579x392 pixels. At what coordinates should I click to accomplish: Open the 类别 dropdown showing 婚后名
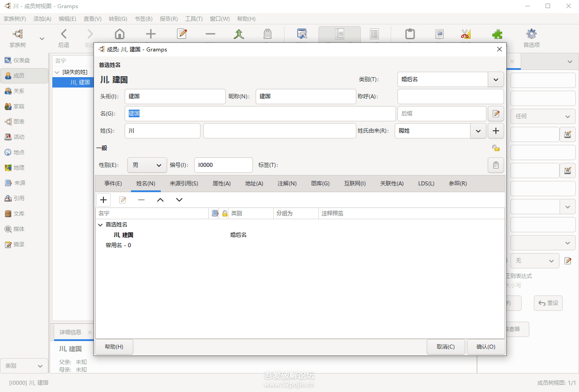click(x=495, y=79)
